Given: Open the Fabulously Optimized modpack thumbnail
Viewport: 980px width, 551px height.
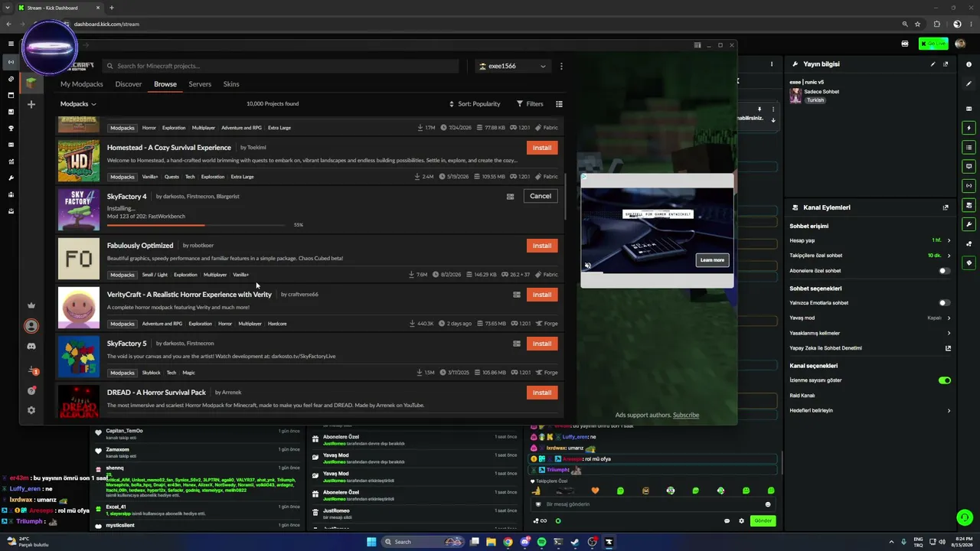Looking at the screenshot, I should click(79, 259).
